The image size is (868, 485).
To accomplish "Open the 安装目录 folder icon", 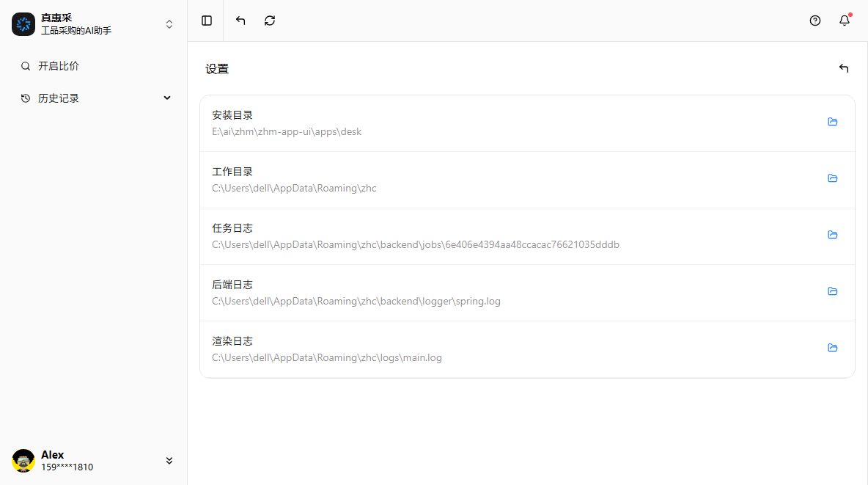I will (x=832, y=122).
